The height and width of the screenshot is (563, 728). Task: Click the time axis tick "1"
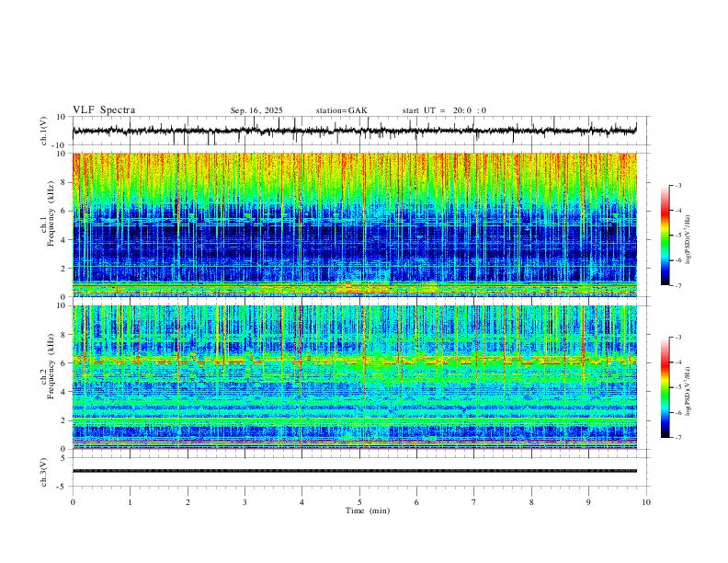[x=130, y=502]
